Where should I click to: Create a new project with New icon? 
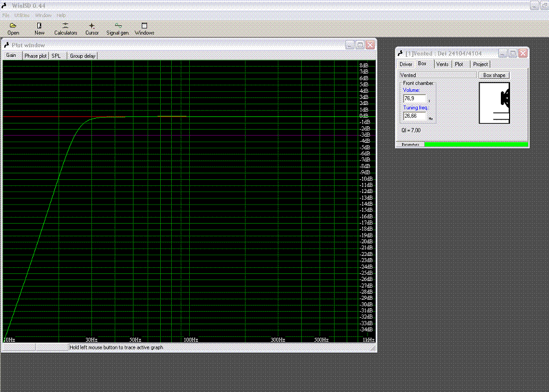[39, 26]
